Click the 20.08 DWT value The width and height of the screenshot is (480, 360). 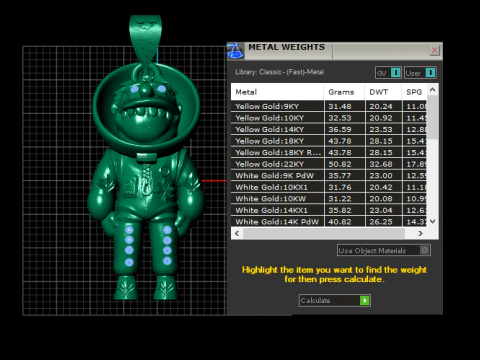point(381,199)
